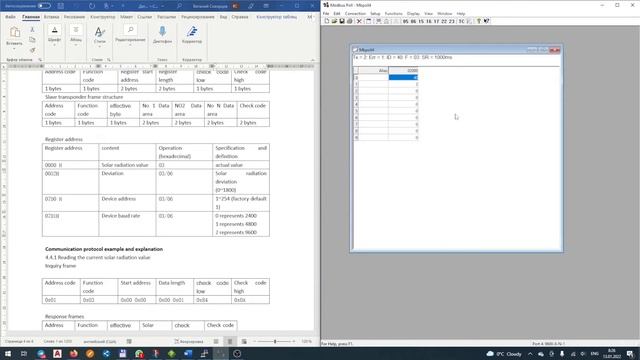Open File menu in Modbus Poll

click(x=326, y=13)
